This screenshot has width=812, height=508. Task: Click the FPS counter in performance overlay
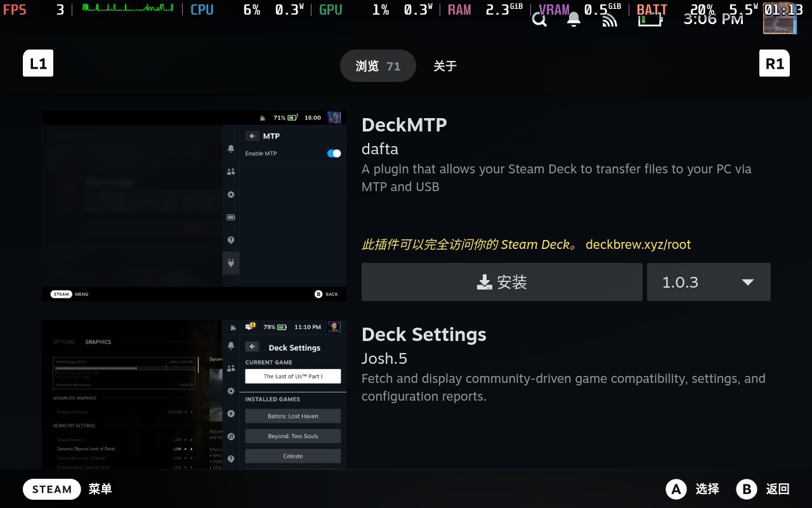pos(34,10)
